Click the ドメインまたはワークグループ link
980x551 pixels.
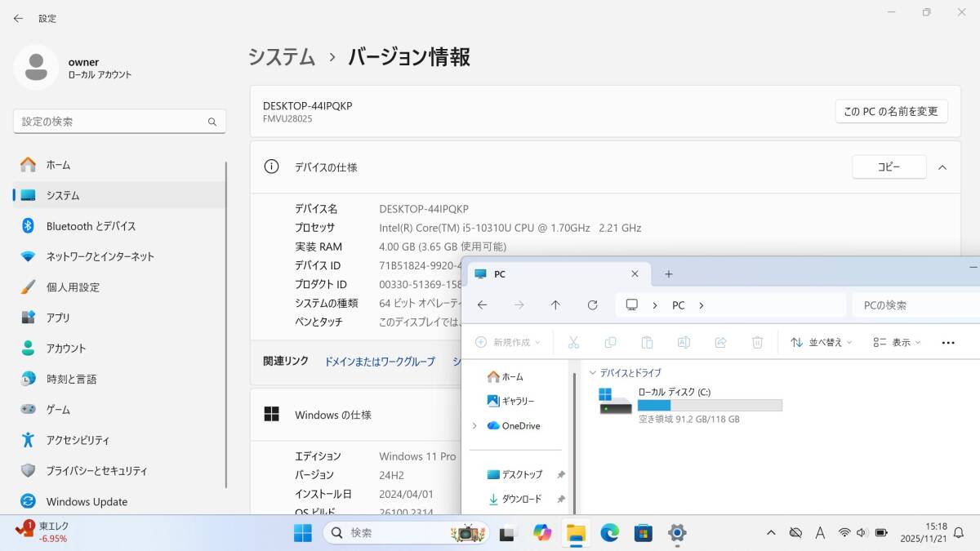[x=380, y=362]
